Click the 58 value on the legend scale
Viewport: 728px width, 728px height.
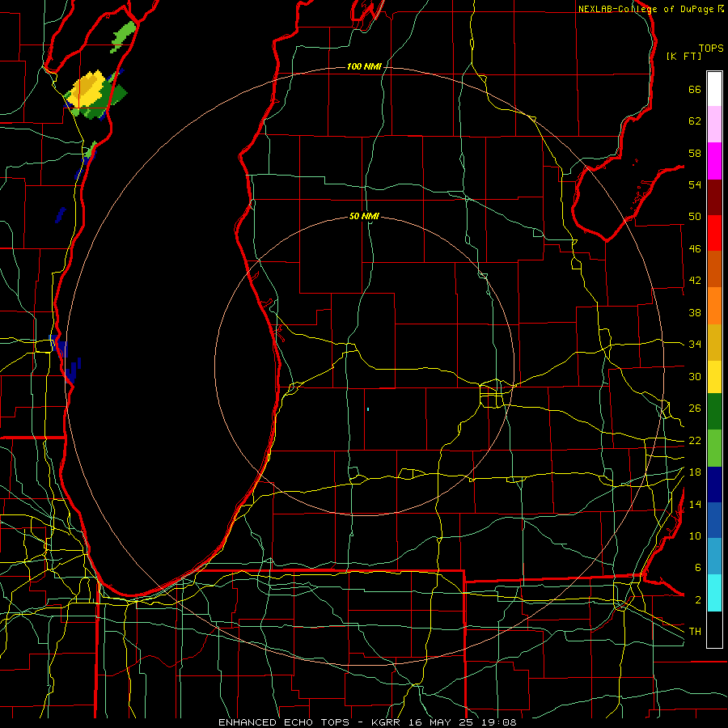(695, 153)
